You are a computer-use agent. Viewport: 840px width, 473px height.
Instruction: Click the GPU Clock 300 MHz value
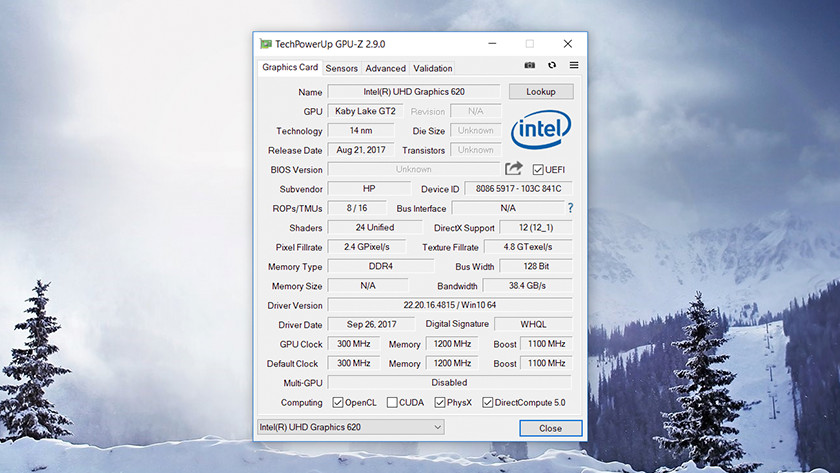pyautogui.click(x=354, y=344)
